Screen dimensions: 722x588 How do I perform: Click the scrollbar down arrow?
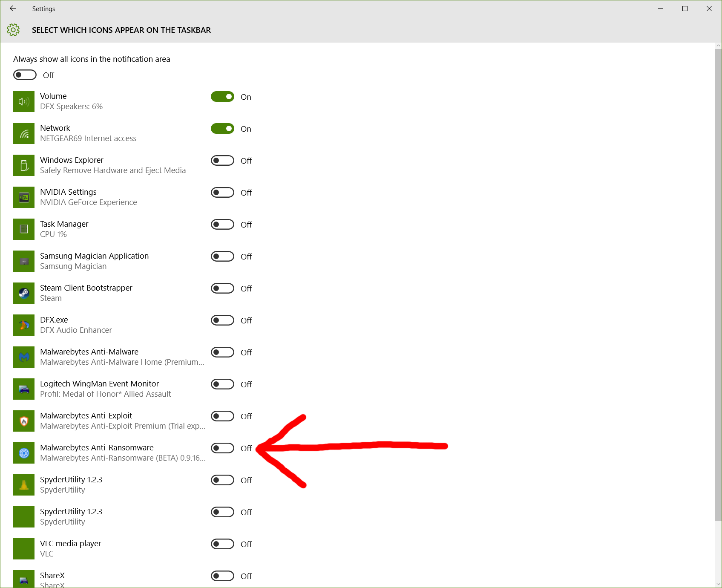718,584
